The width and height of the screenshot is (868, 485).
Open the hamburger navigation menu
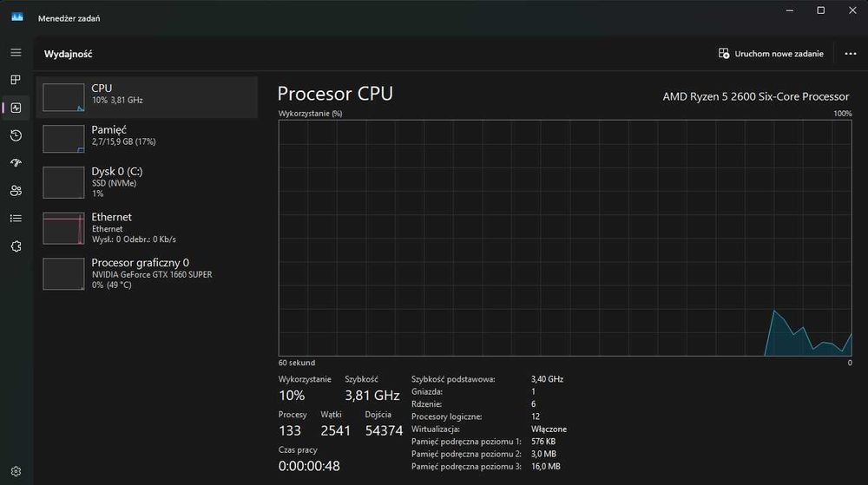coord(16,53)
